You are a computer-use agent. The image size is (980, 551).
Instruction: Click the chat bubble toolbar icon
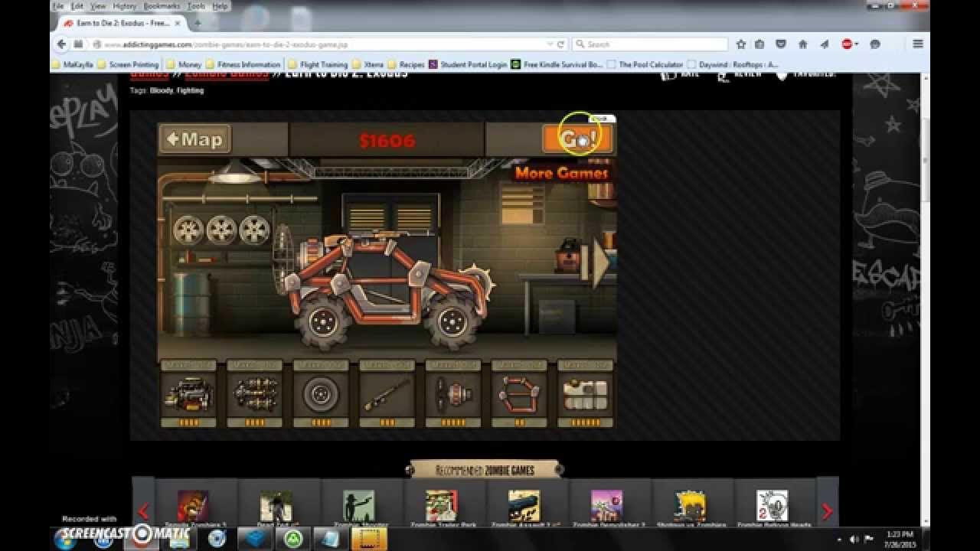(x=875, y=44)
